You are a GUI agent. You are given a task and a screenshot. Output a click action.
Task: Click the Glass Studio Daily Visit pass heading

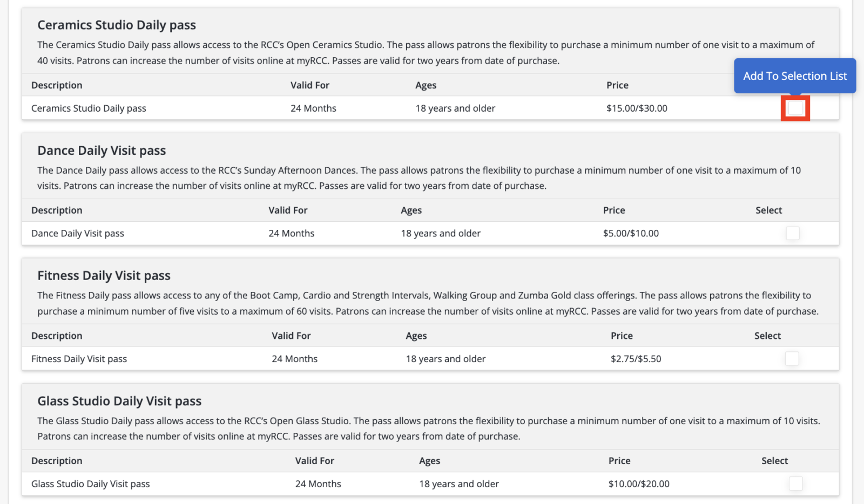click(119, 401)
